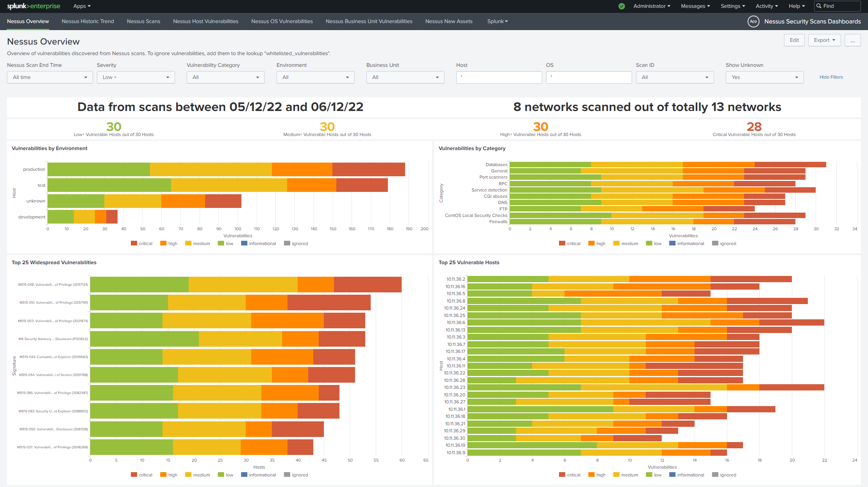
Task: Hide the 'informational' series in Vulnerabilities by Category legend
Action: point(687,243)
